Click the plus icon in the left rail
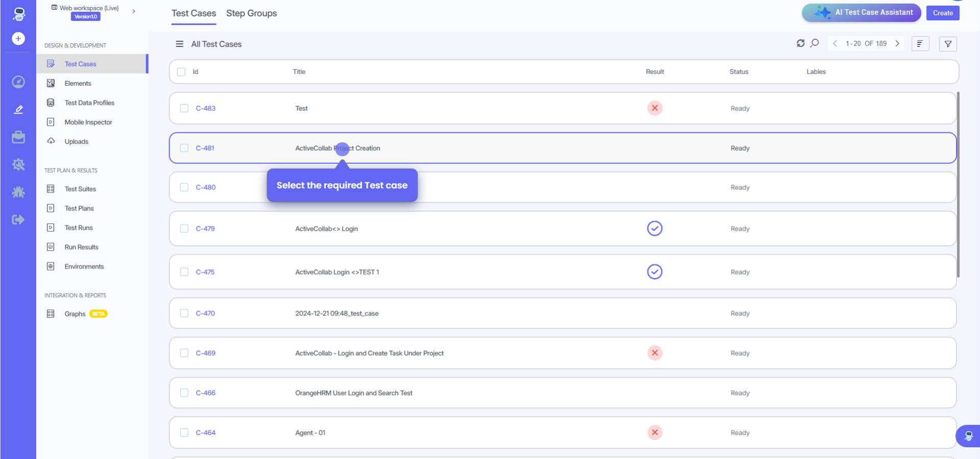 pos(18,39)
